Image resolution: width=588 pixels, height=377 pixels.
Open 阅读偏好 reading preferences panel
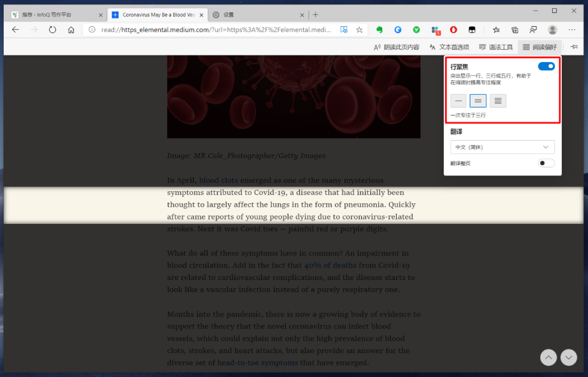click(539, 47)
